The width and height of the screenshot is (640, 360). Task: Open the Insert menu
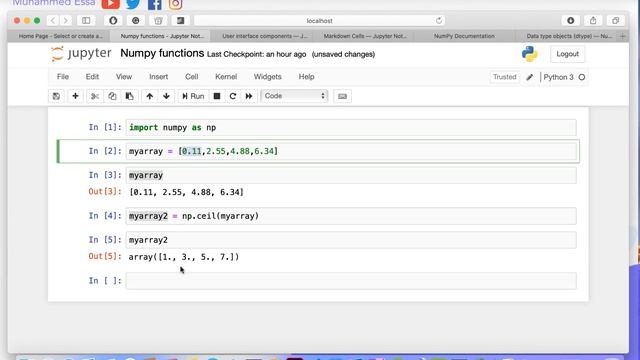[x=158, y=77]
